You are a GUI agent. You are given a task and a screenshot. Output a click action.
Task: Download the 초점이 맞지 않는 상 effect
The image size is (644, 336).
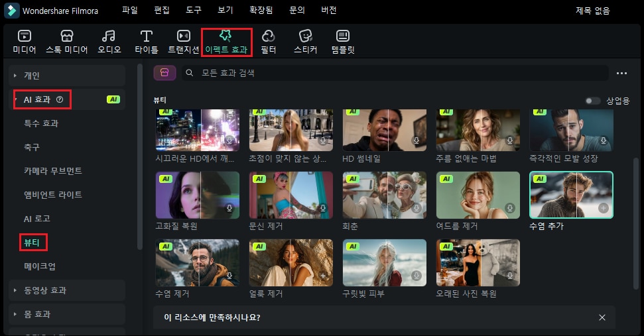pyautogui.click(x=323, y=140)
